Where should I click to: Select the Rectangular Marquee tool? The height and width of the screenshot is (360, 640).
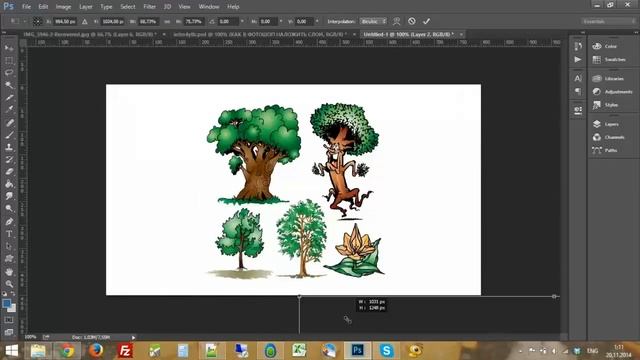click(9, 60)
